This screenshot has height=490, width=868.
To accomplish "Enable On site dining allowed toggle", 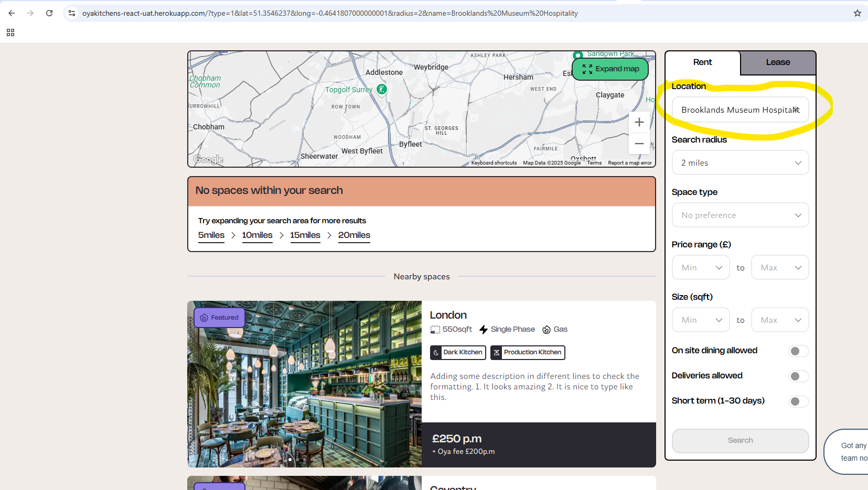I will click(x=798, y=351).
